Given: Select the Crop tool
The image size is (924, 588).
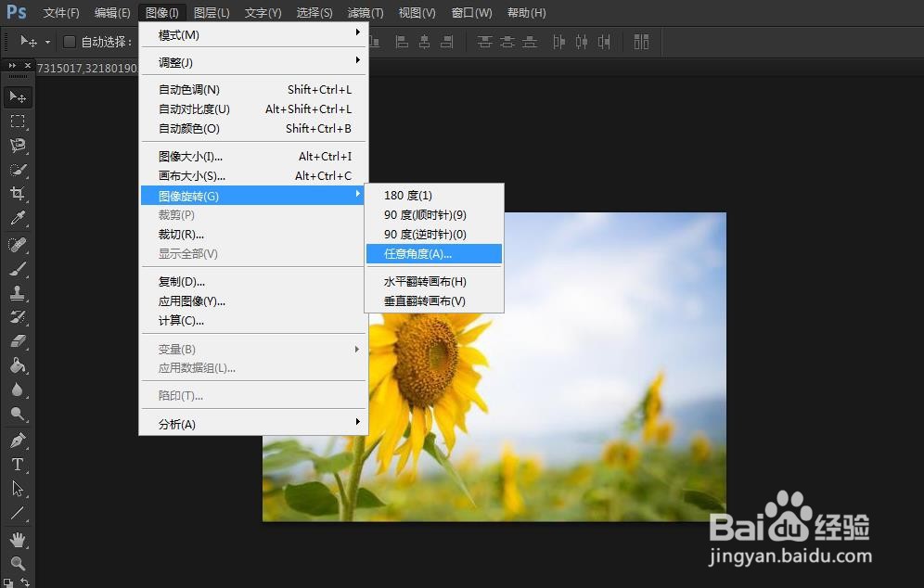Looking at the screenshot, I should pyautogui.click(x=18, y=194).
